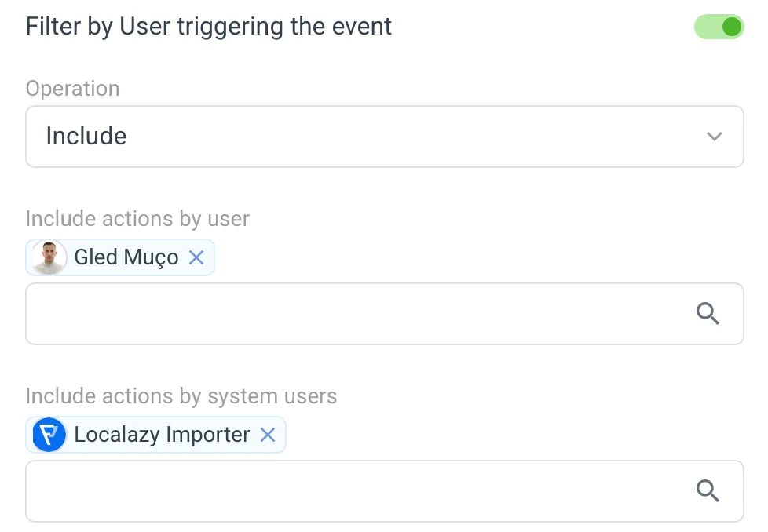This screenshot has width=768, height=532.
Task: Click the magnifier icon in the user search field
Action: [708, 314]
